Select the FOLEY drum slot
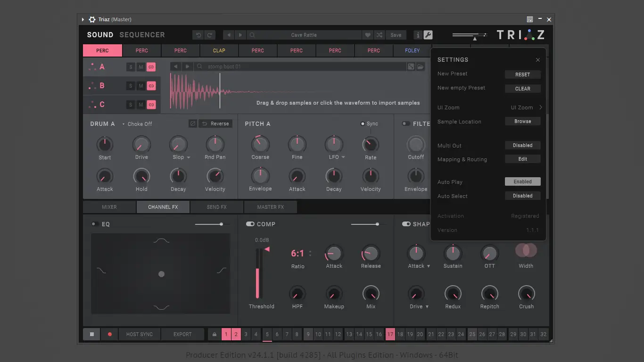644x362 pixels. [413, 50]
